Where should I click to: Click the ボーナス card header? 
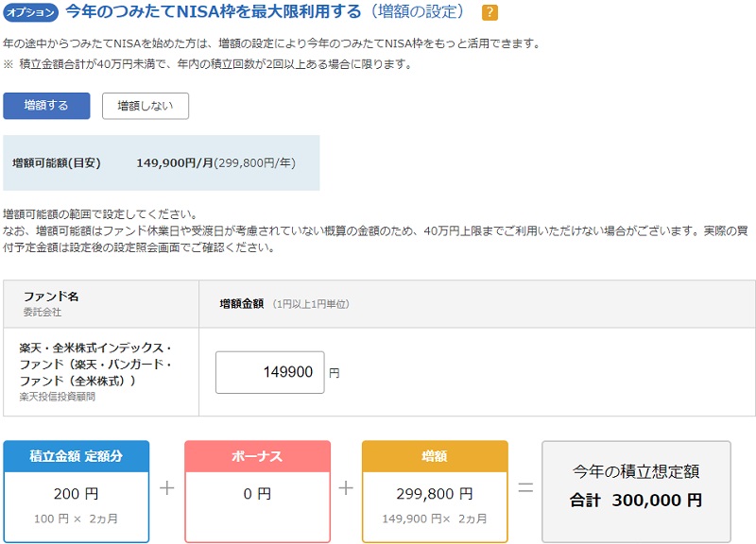(x=257, y=456)
